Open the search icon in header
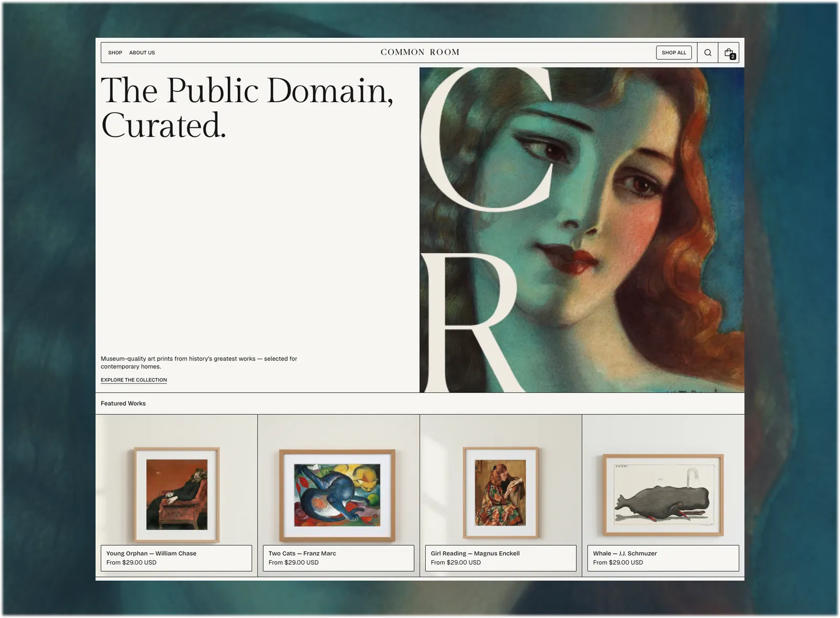The image size is (840, 618). tap(708, 52)
